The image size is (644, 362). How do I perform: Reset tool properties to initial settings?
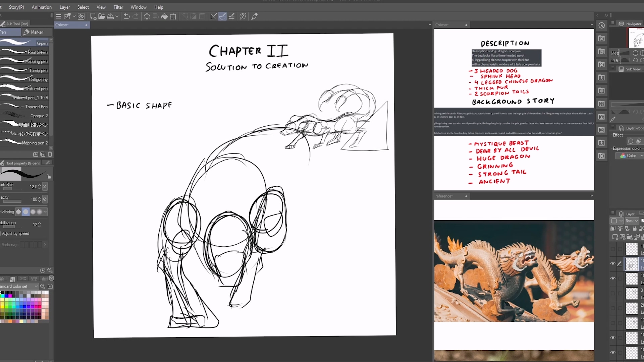(43, 270)
